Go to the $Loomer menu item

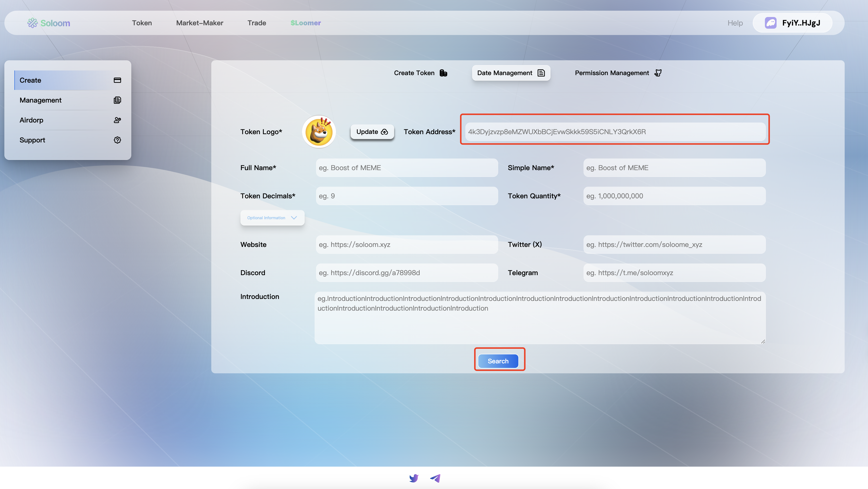pos(305,23)
